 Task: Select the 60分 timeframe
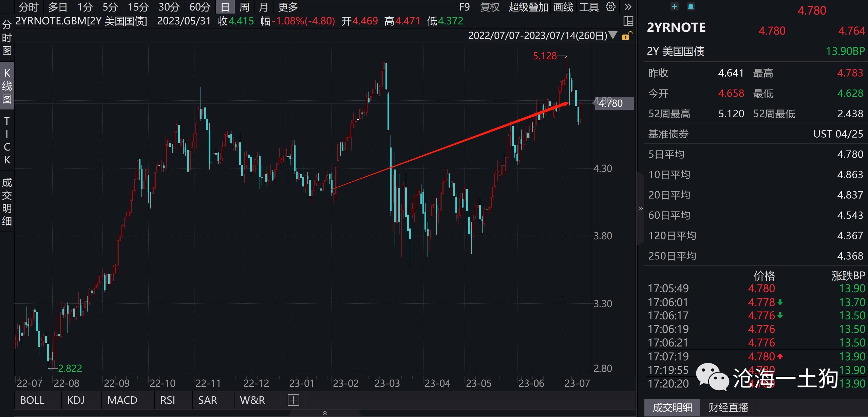(200, 7)
